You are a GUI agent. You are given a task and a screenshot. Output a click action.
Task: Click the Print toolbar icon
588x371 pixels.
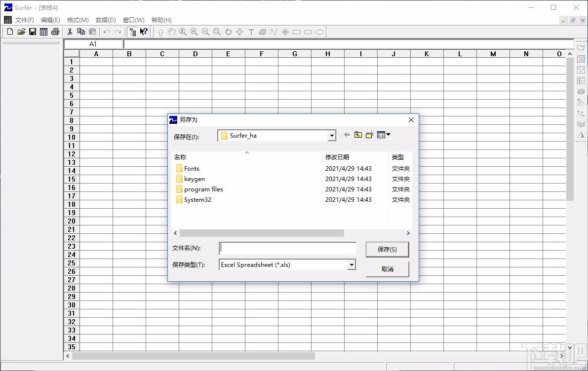[x=55, y=32]
